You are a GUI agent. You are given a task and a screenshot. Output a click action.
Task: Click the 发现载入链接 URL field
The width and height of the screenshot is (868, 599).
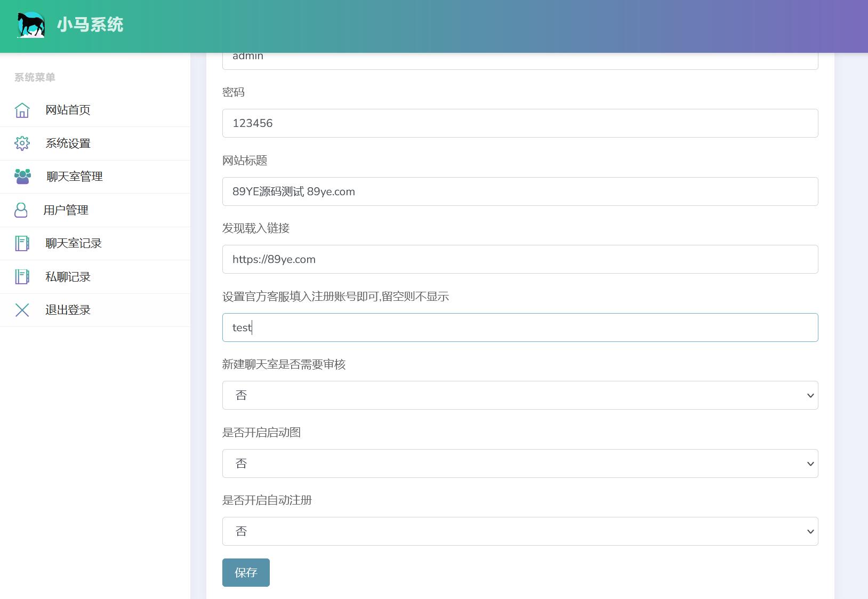520,259
